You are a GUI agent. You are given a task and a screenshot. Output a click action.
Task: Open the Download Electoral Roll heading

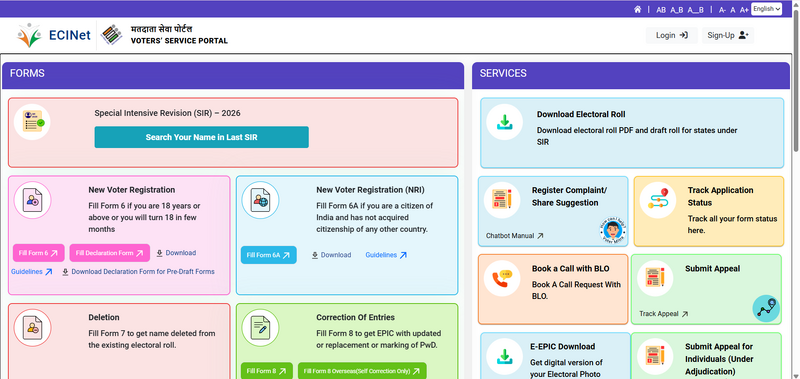(x=581, y=114)
